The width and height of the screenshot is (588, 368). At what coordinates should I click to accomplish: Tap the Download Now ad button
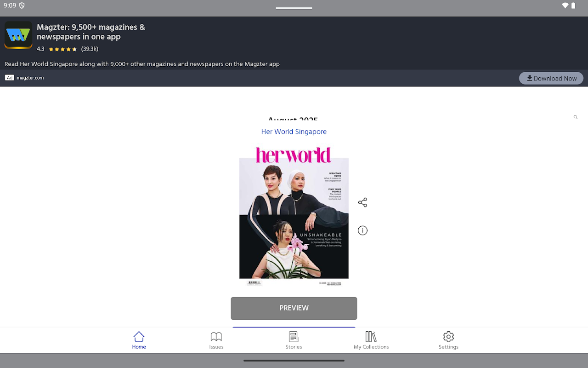tap(551, 78)
